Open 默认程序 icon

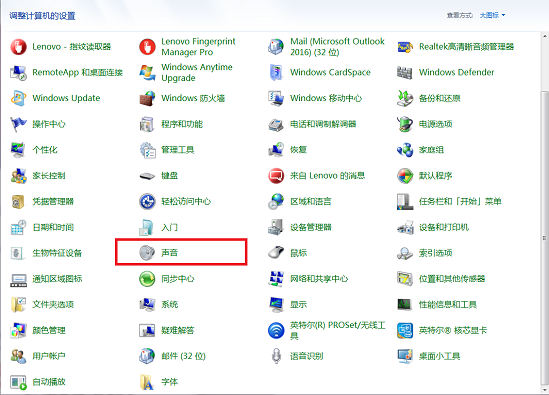coord(405,175)
